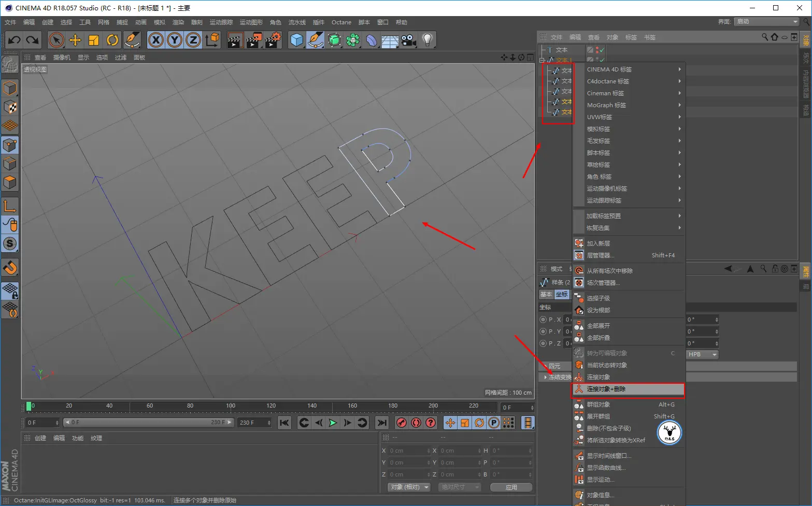The height and width of the screenshot is (506, 812).
Task: Open the 绝对尺寸 dropdown
Action: [x=460, y=487]
